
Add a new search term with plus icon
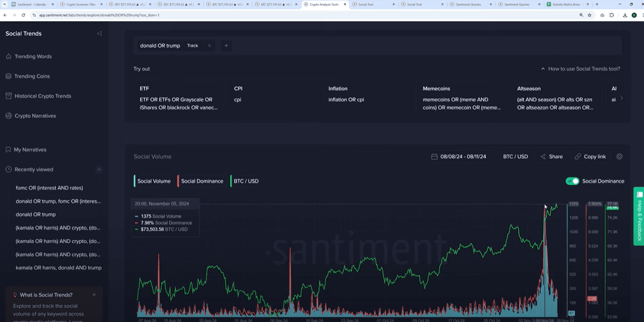click(x=226, y=46)
